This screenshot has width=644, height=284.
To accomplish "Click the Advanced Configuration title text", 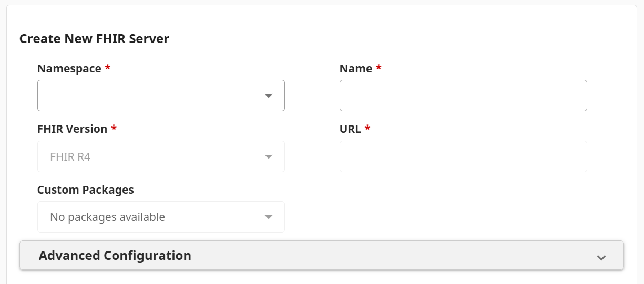I will [115, 256].
